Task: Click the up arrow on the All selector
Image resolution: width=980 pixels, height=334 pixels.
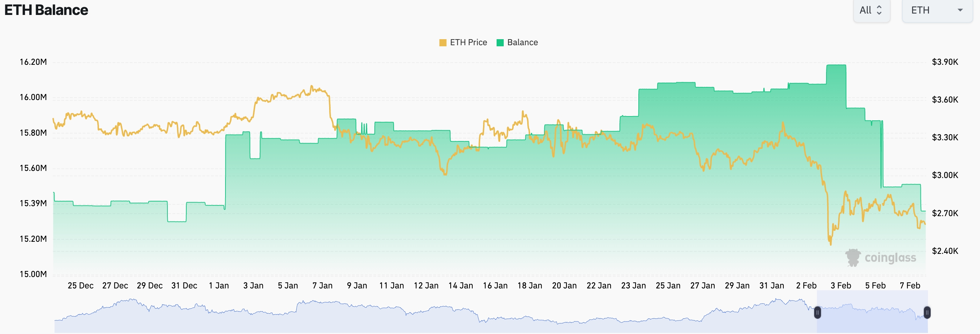Action: (x=880, y=7)
